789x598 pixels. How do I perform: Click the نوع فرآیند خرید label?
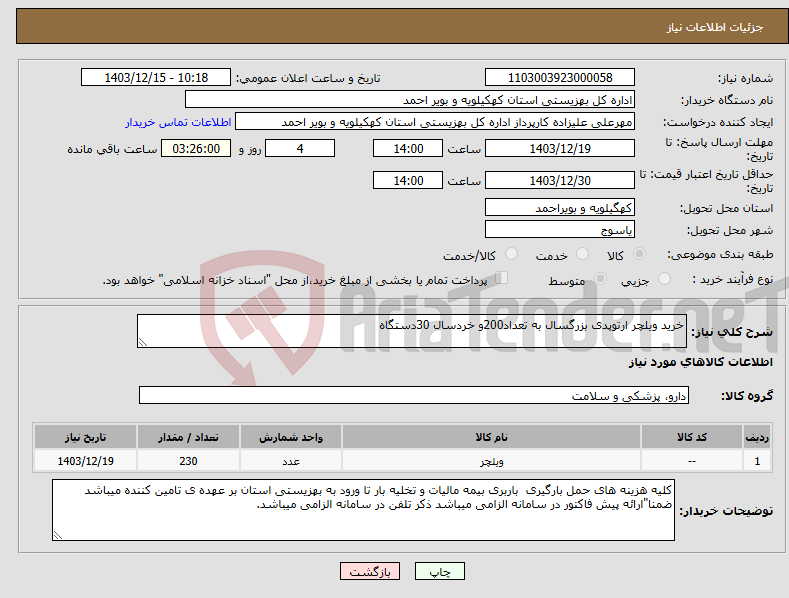click(733, 279)
